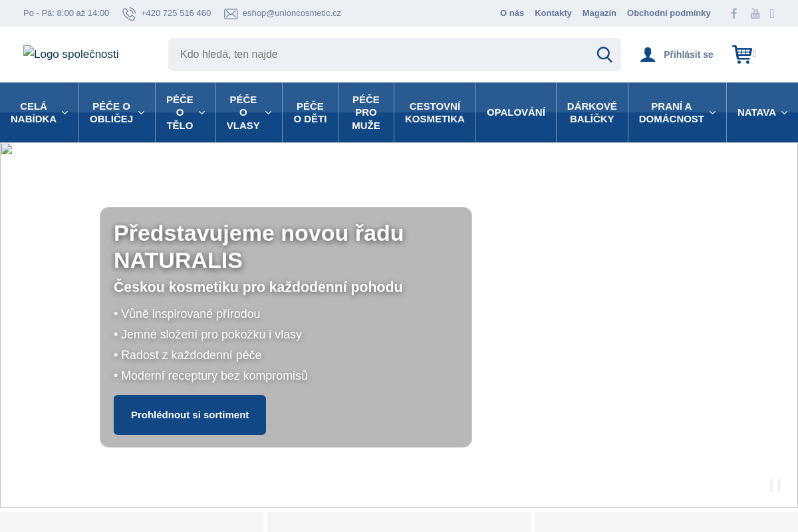Open the Facebook social icon
Screen dimensions: 798x532
click(734, 13)
